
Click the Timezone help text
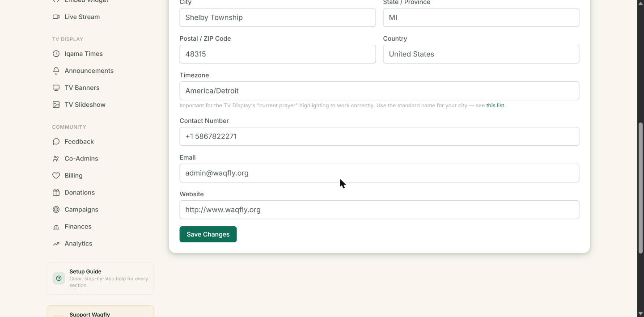point(343,106)
